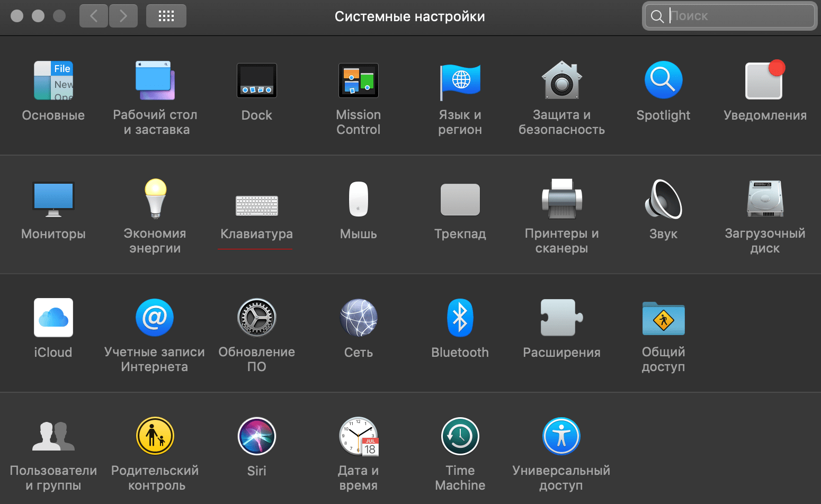Open Защита и безопасность settings
The height and width of the screenshot is (504, 821).
click(561, 80)
